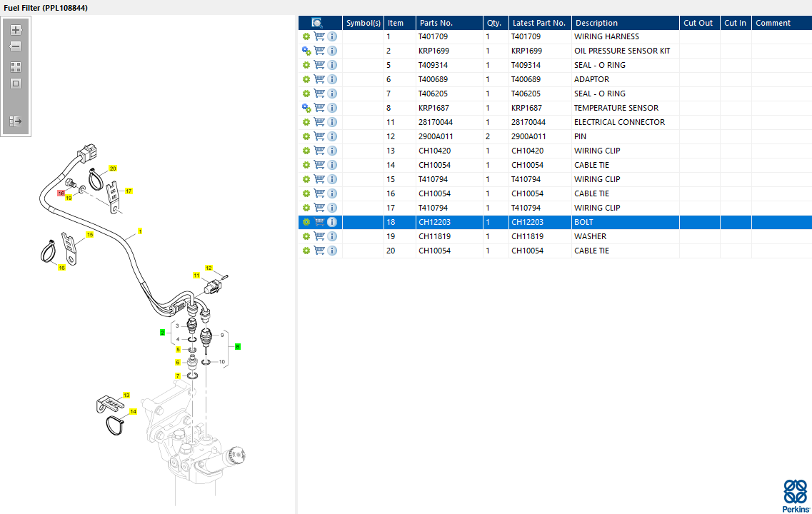Click the Cut In column header
This screenshot has width=812, height=514.
pos(736,23)
